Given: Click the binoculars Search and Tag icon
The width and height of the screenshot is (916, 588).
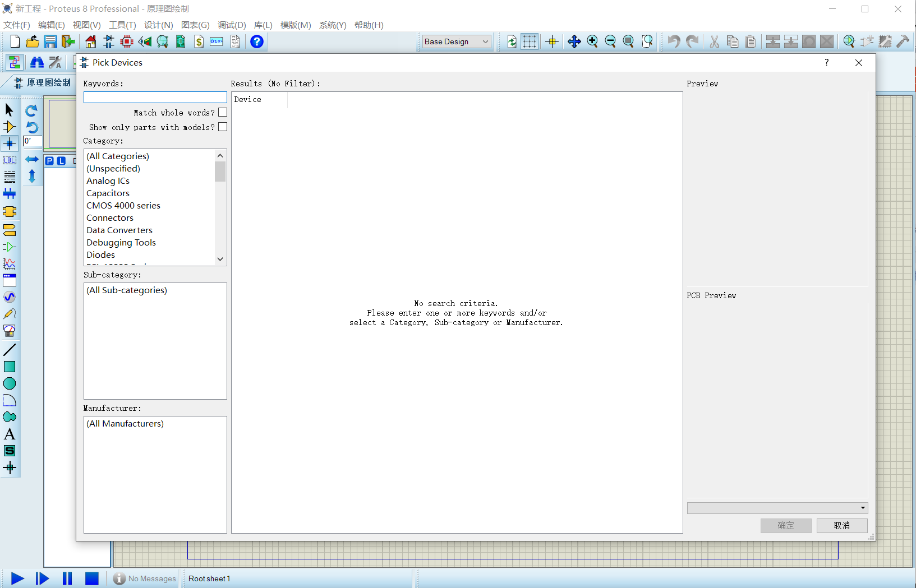Looking at the screenshot, I should point(37,62).
